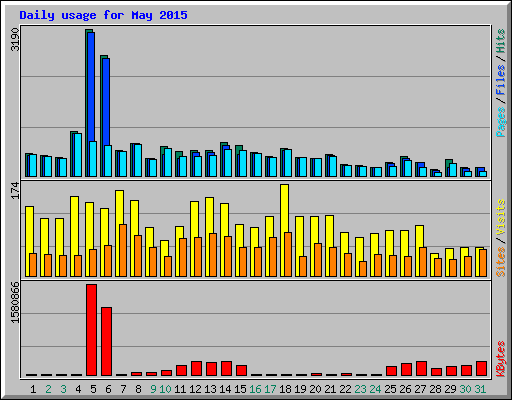Click the red KBytes bar for day 14

226,369
